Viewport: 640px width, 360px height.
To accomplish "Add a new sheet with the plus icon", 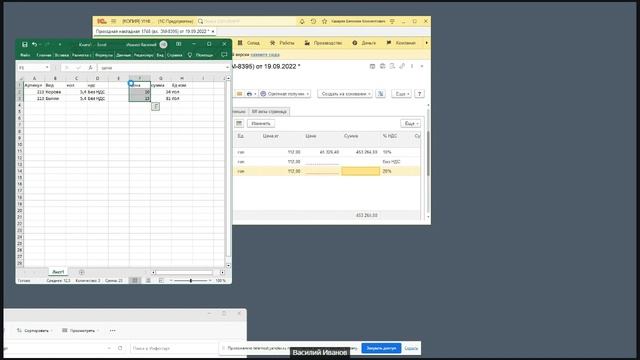I will click(82, 272).
